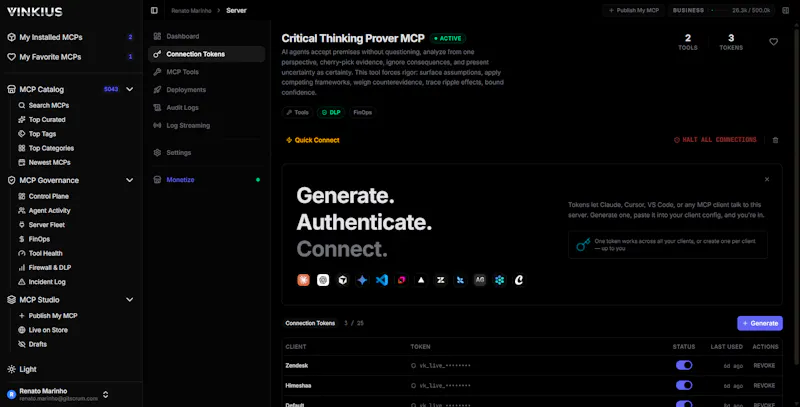Open Agent Activity

coord(49,210)
